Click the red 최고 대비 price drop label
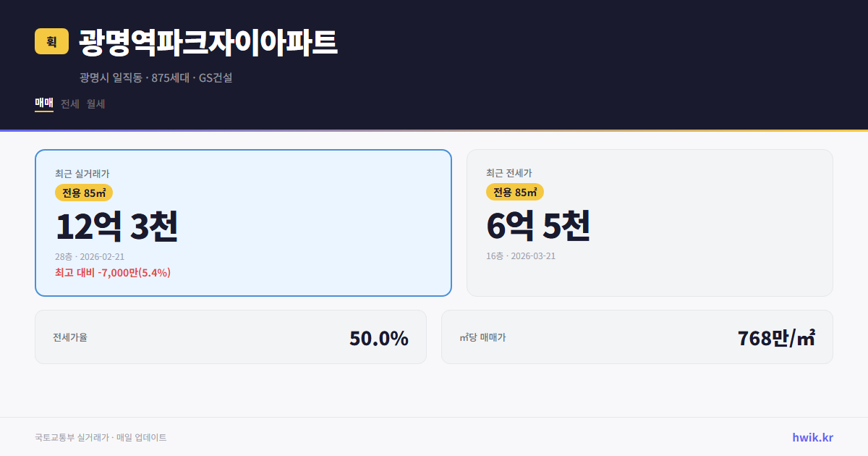The image size is (868, 456). [x=112, y=273]
